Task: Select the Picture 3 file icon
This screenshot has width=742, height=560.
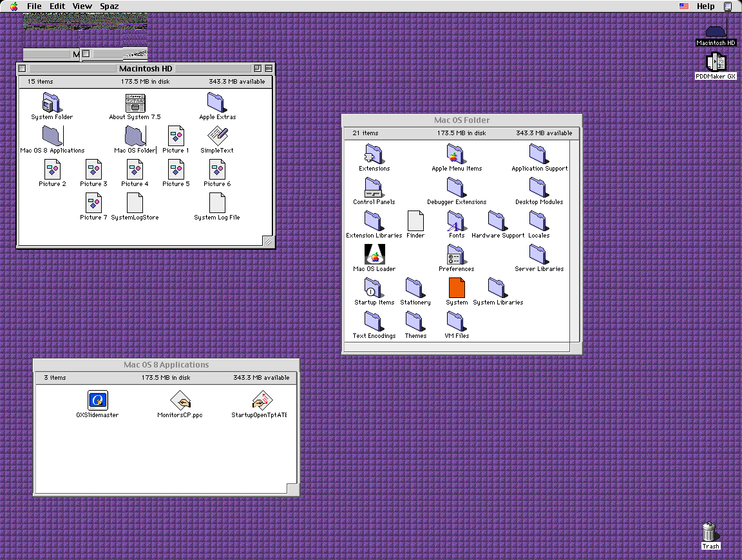Action: 93,170
